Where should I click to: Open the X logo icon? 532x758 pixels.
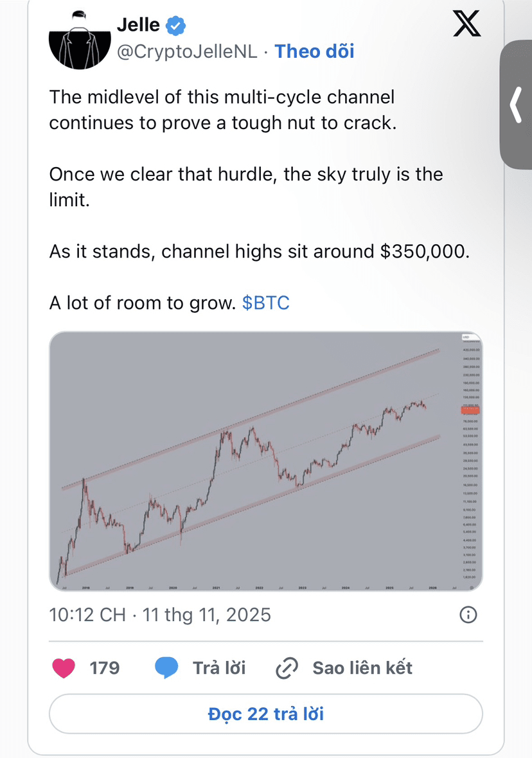(466, 24)
